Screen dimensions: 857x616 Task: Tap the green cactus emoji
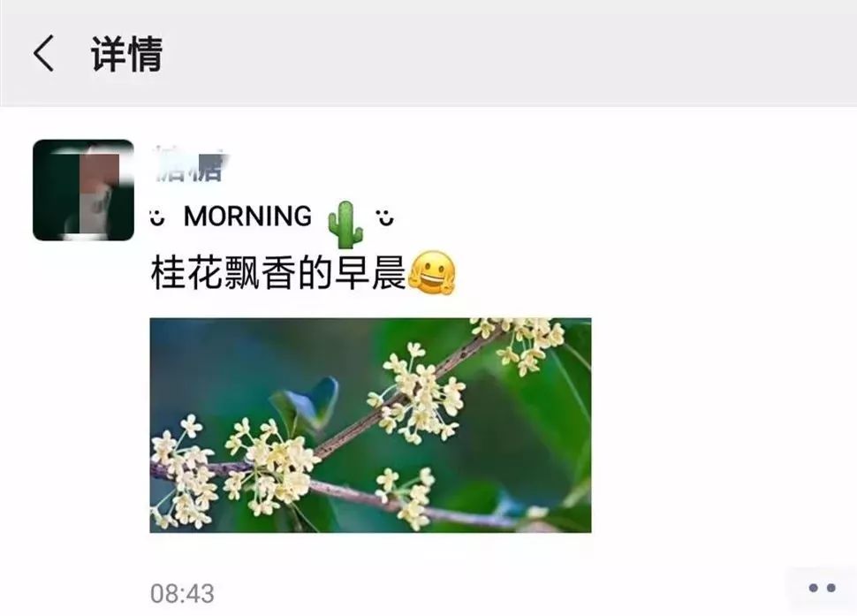click(345, 224)
